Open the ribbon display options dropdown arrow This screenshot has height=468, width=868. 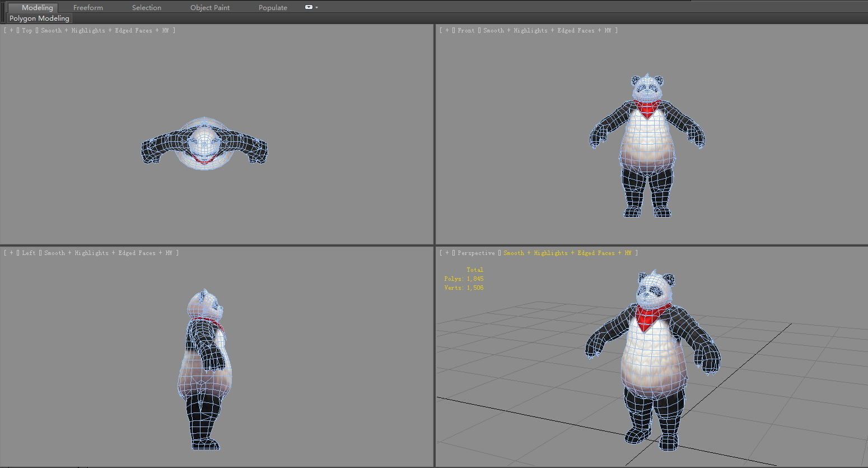(317, 7)
